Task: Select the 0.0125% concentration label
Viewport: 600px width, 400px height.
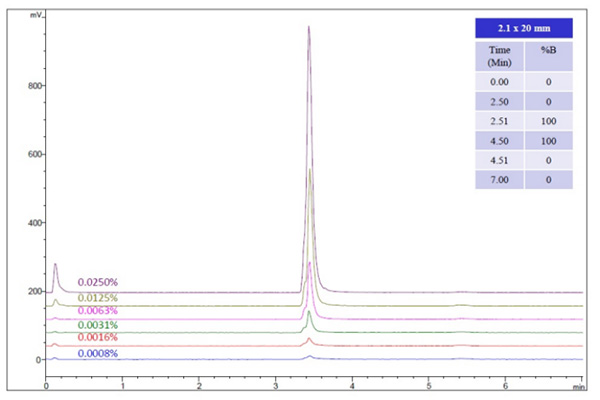Action: 98,297
